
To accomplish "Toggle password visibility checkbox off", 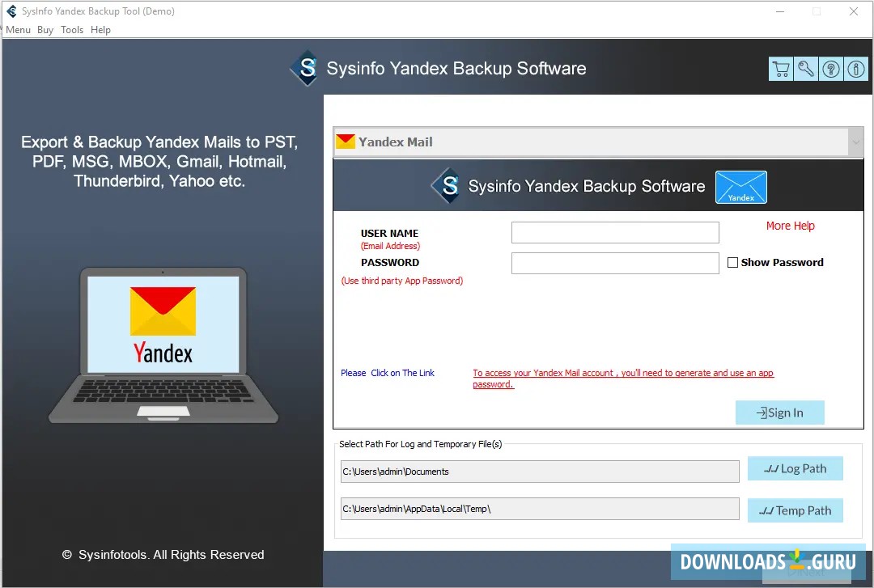I will pyautogui.click(x=733, y=262).
